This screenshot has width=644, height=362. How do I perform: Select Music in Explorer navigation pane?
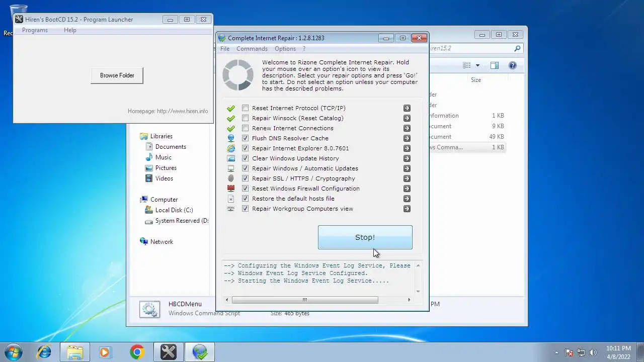pos(163,157)
